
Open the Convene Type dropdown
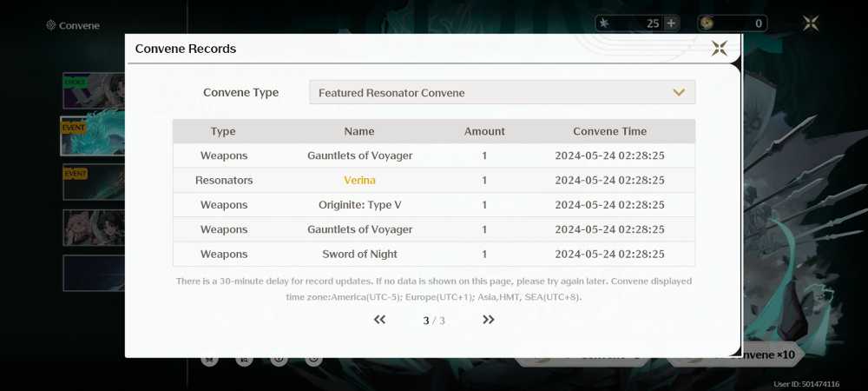click(502, 92)
